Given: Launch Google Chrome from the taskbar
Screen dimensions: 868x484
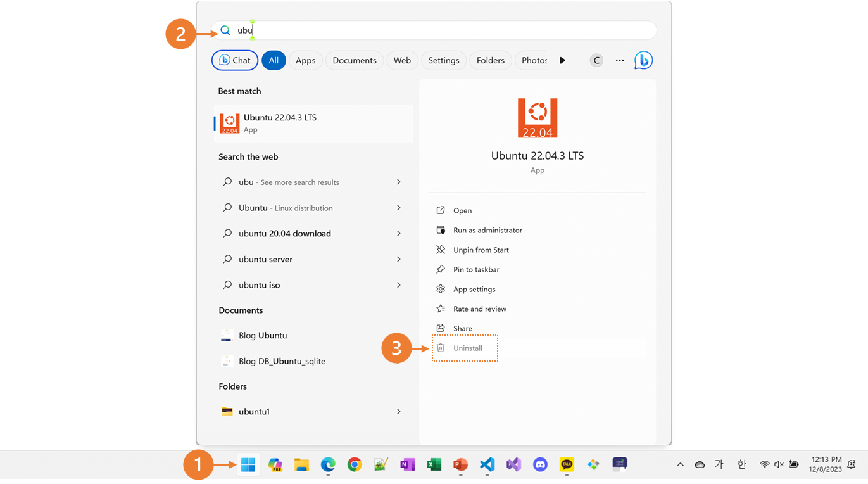Looking at the screenshot, I should click(355, 464).
